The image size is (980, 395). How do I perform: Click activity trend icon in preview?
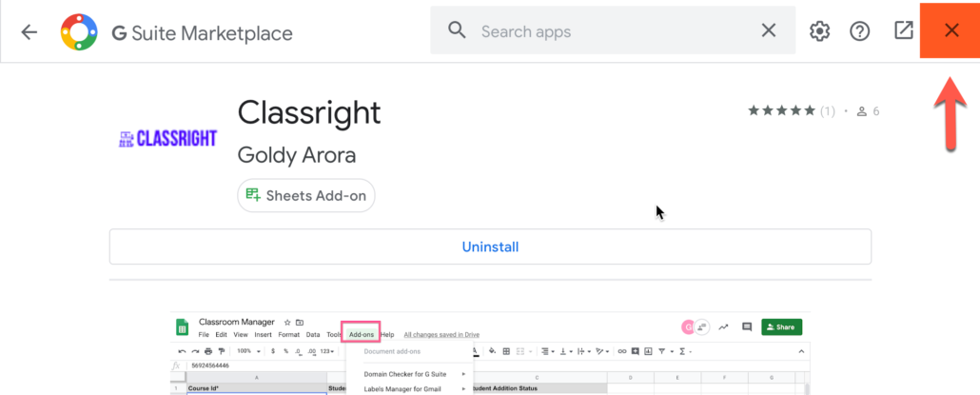[x=723, y=326]
